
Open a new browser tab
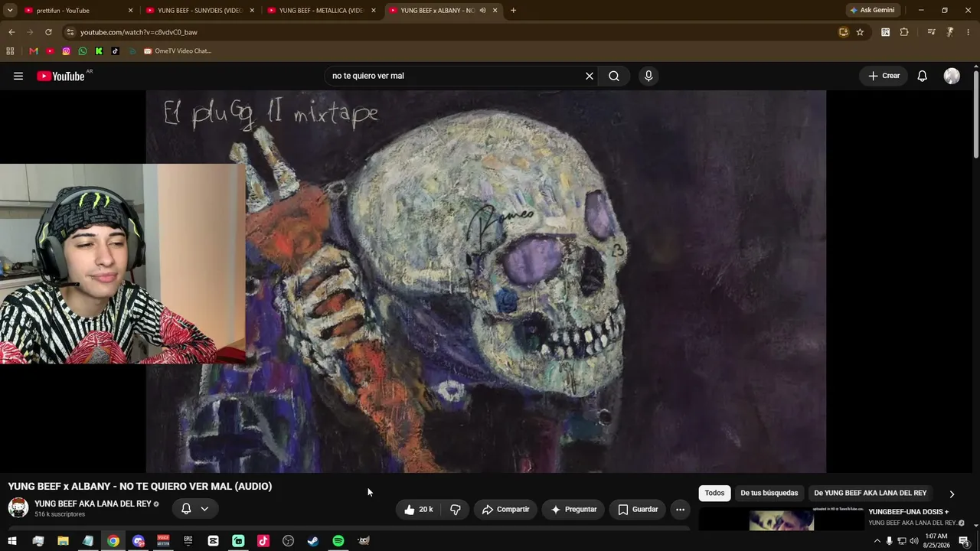(513, 11)
